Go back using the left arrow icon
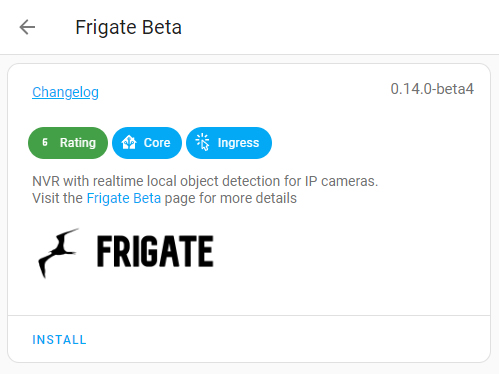499x374 pixels. [27, 27]
